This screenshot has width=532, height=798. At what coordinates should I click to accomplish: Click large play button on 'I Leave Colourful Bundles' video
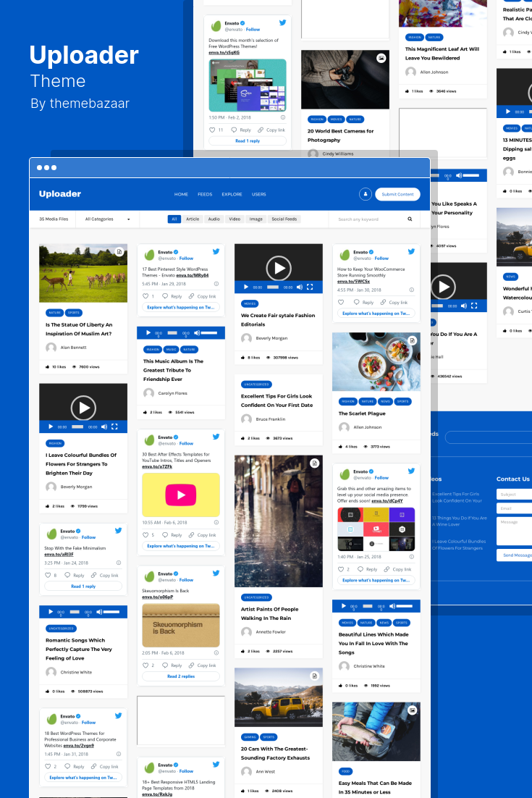coord(83,408)
